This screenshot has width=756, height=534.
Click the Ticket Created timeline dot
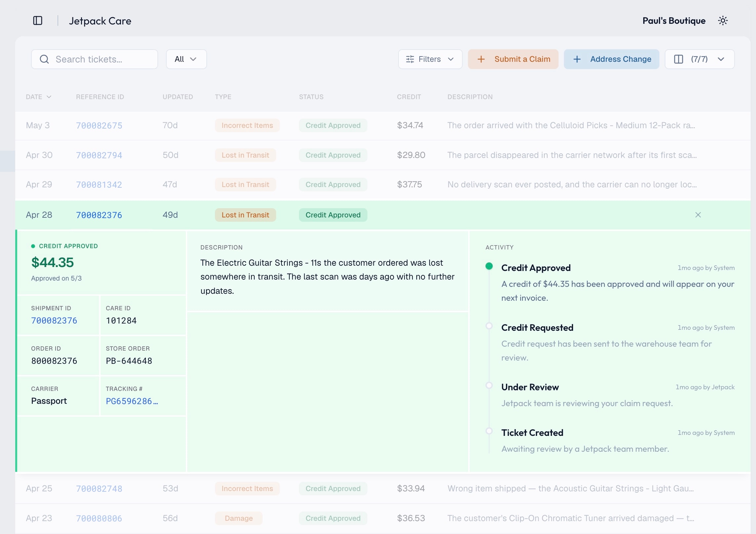coord(489,431)
